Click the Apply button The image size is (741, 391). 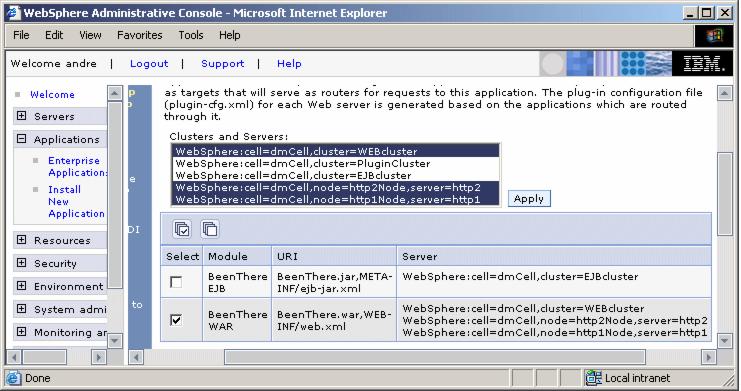(529, 199)
